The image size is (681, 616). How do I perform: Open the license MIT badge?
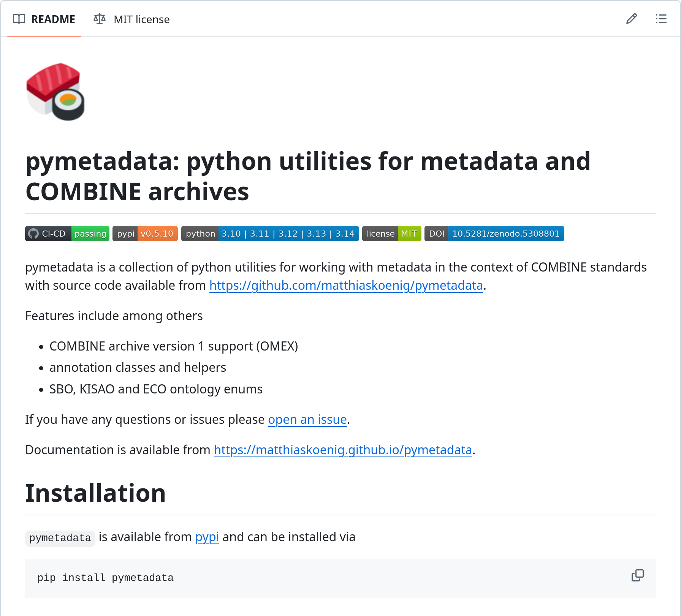point(391,234)
